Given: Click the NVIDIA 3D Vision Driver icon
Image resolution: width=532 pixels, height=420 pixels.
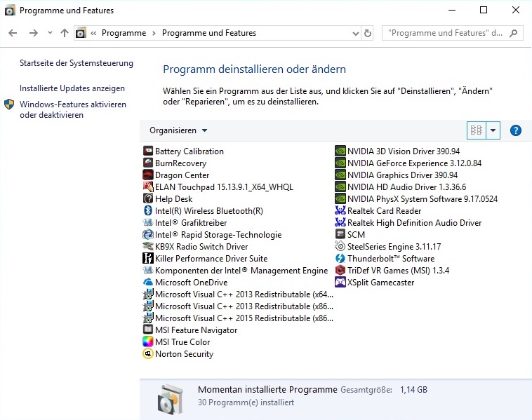Looking at the screenshot, I should [x=340, y=151].
